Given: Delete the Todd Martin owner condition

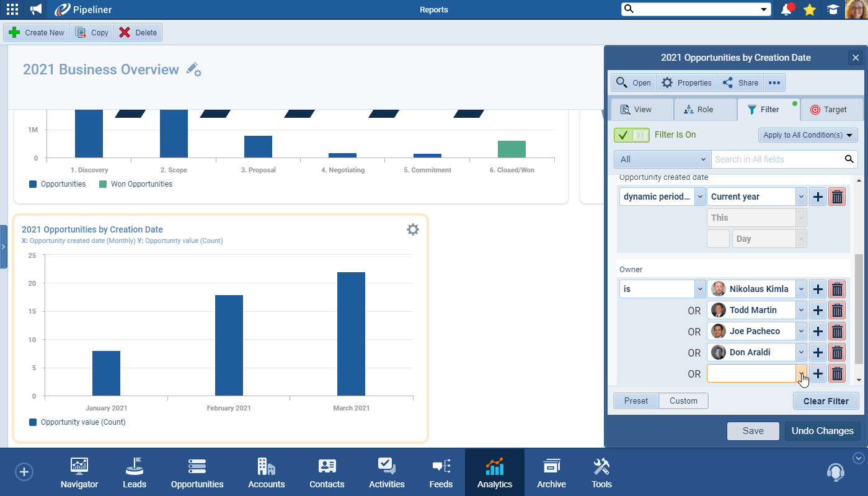Looking at the screenshot, I should tap(837, 310).
